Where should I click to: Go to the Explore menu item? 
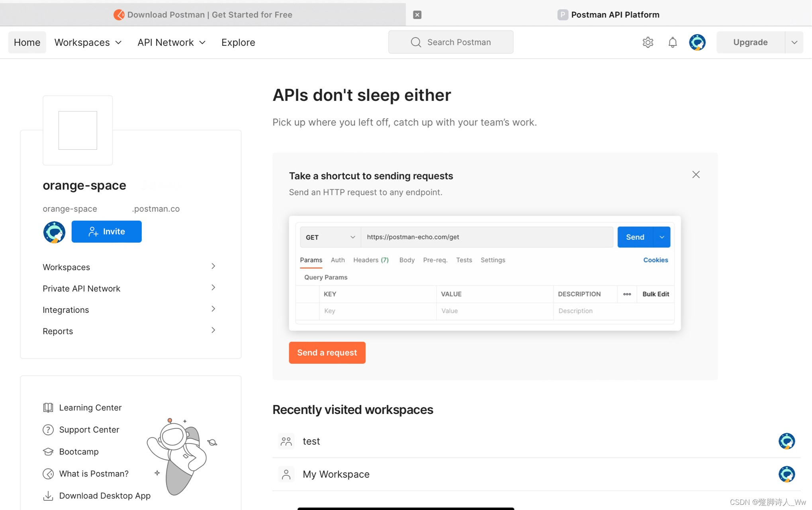tap(238, 42)
